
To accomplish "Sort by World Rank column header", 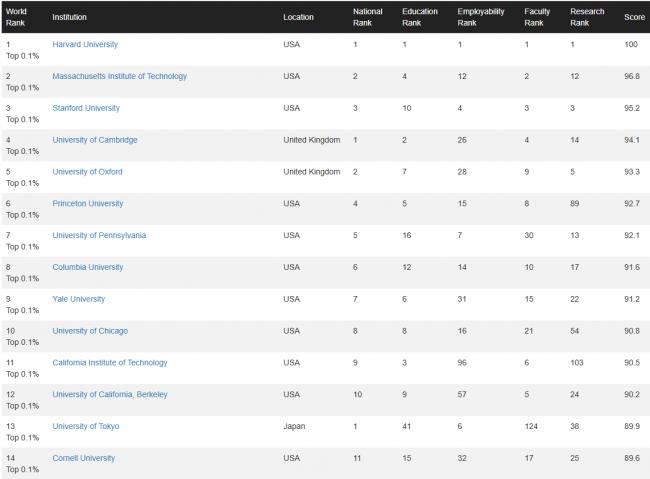I will coord(16,17).
